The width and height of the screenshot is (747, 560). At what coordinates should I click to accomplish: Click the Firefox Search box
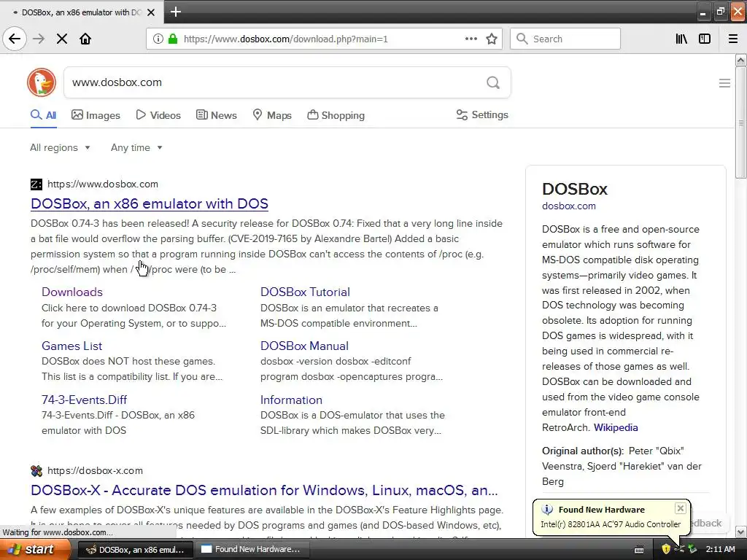[x=565, y=39]
